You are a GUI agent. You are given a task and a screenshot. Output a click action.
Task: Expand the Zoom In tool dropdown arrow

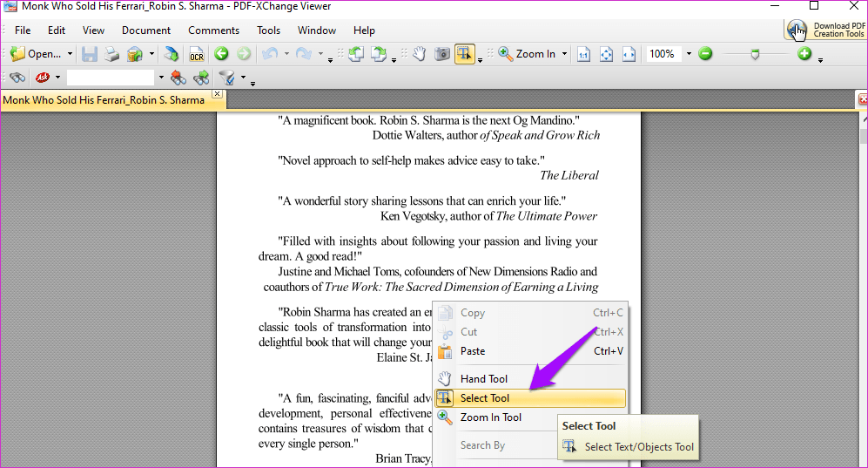pos(564,54)
